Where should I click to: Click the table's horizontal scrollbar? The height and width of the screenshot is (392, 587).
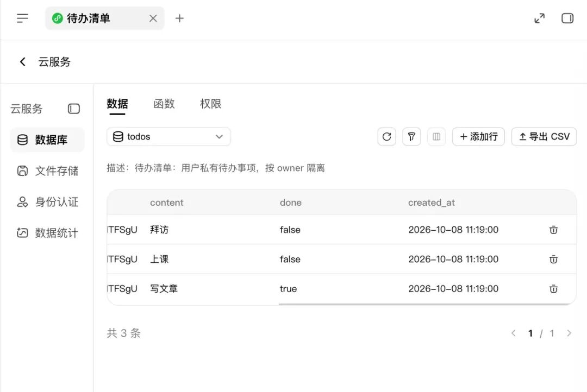425,304
